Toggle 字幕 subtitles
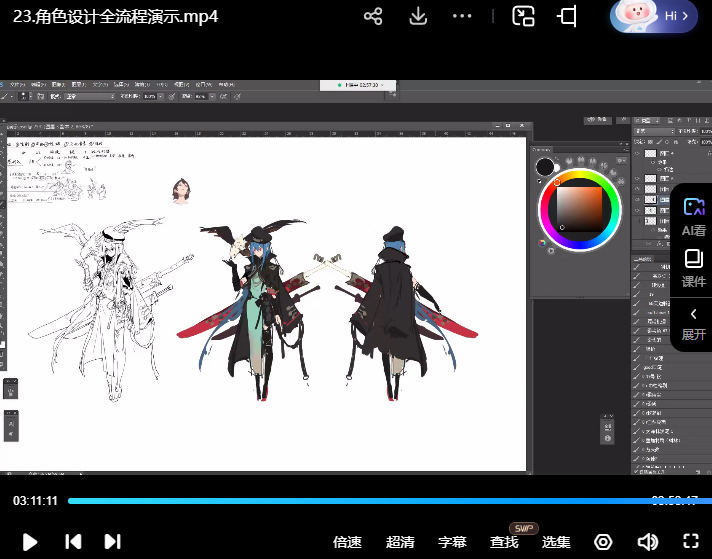712x559 pixels. click(x=452, y=542)
